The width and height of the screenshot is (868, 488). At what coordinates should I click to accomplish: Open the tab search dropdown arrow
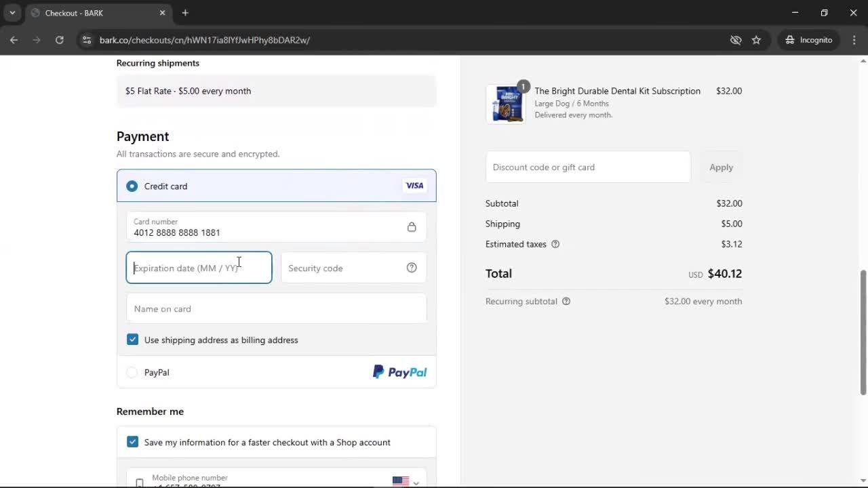(12, 13)
